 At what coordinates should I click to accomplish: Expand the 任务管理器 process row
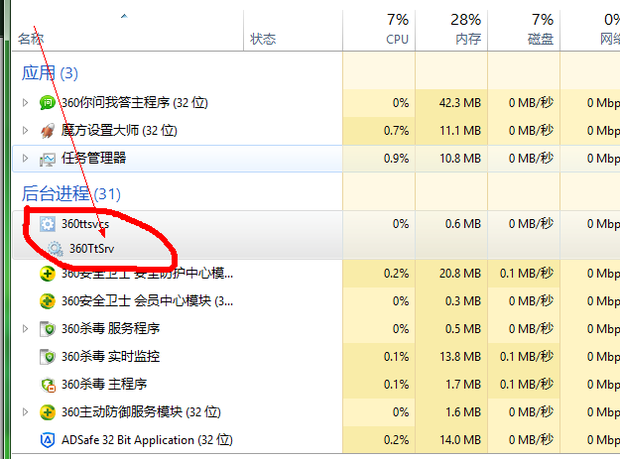click(x=25, y=159)
